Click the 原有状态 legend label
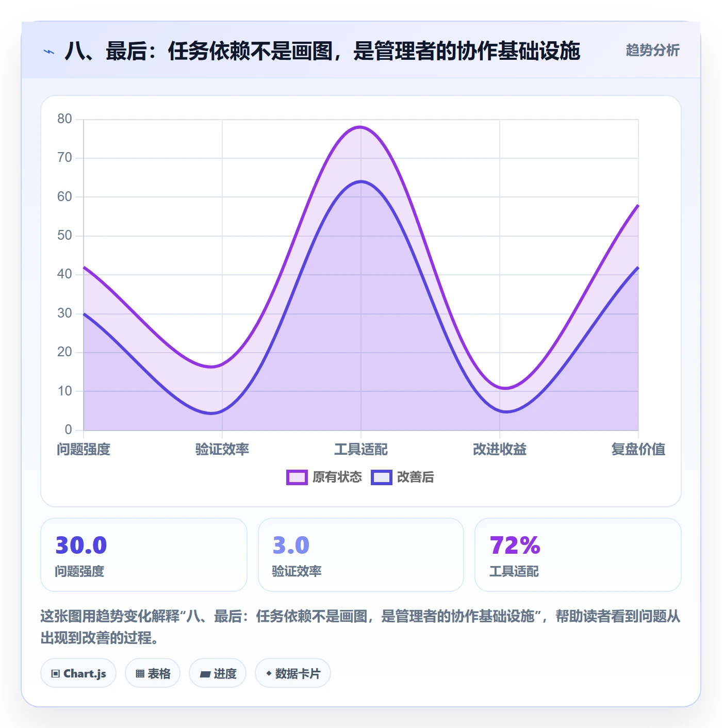The image size is (722, 728). click(337, 477)
